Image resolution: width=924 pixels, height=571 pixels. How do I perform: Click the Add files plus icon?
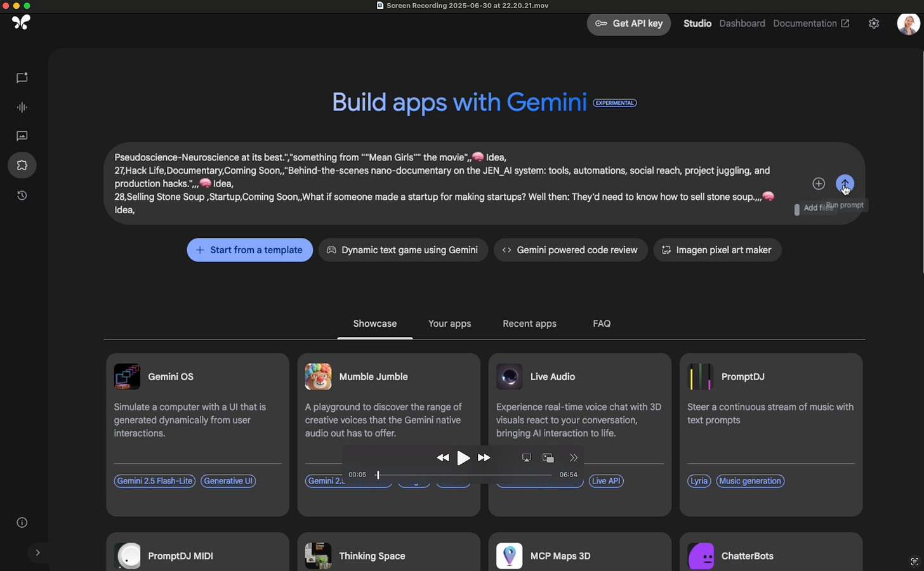(819, 183)
